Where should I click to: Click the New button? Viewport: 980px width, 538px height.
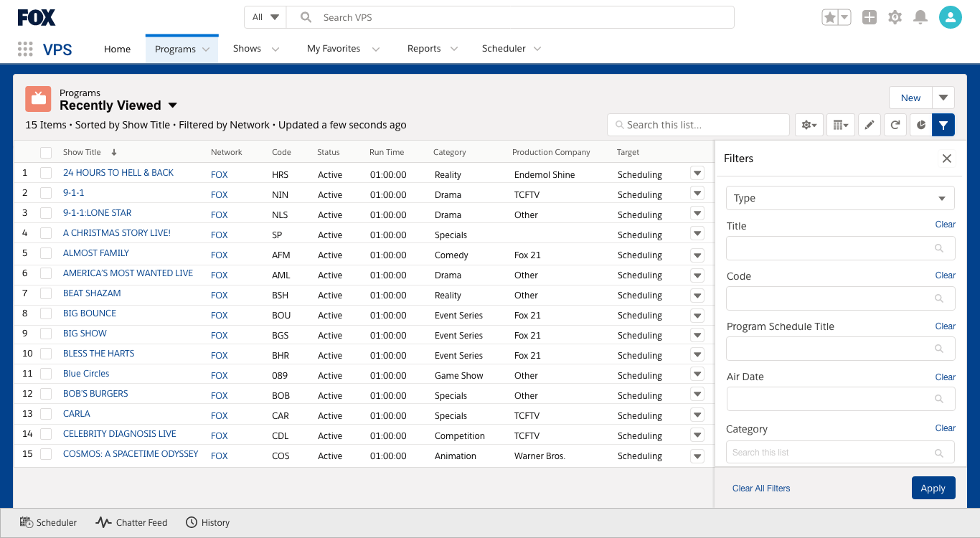(x=910, y=98)
